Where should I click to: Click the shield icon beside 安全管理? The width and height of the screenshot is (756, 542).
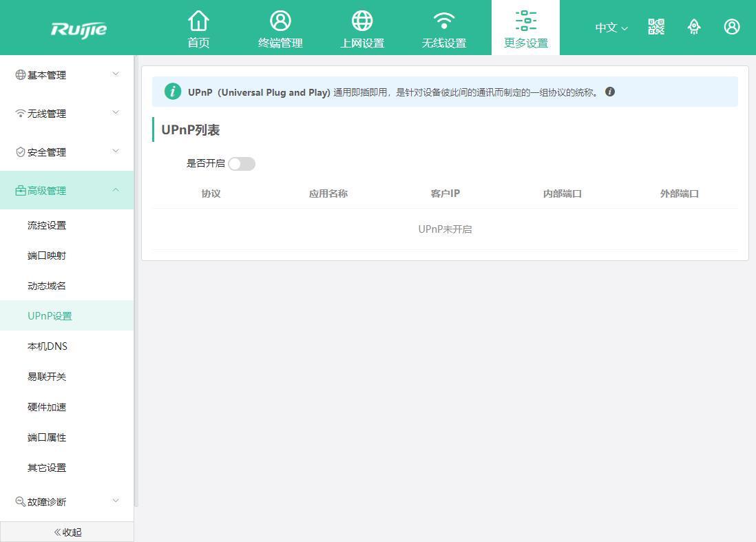click(20, 152)
